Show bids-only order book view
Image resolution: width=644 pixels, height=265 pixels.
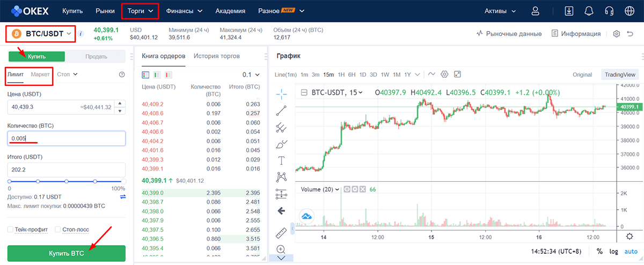click(x=157, y=75)
